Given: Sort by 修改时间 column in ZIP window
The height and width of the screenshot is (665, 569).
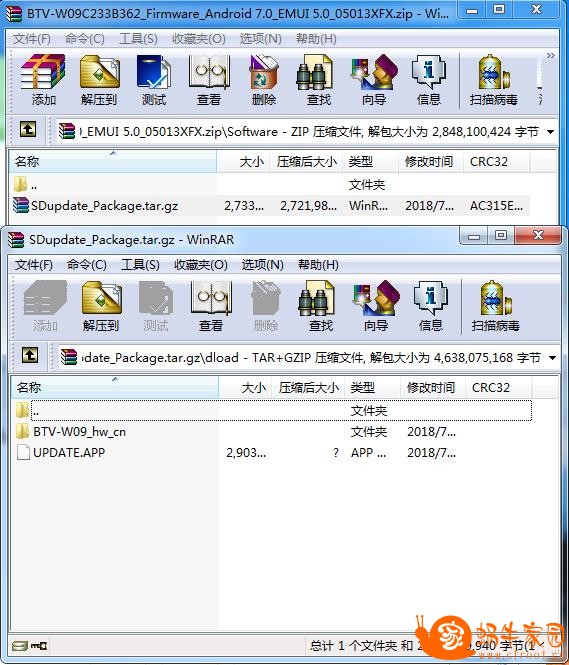Looking at the screenshot, I should click(431, 161).
